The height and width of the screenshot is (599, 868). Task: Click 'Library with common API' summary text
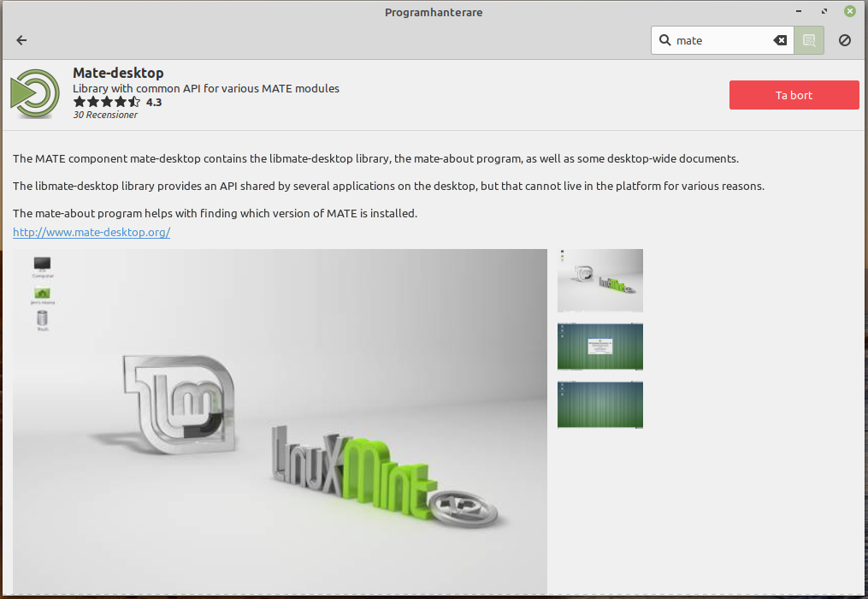[206, 89]
